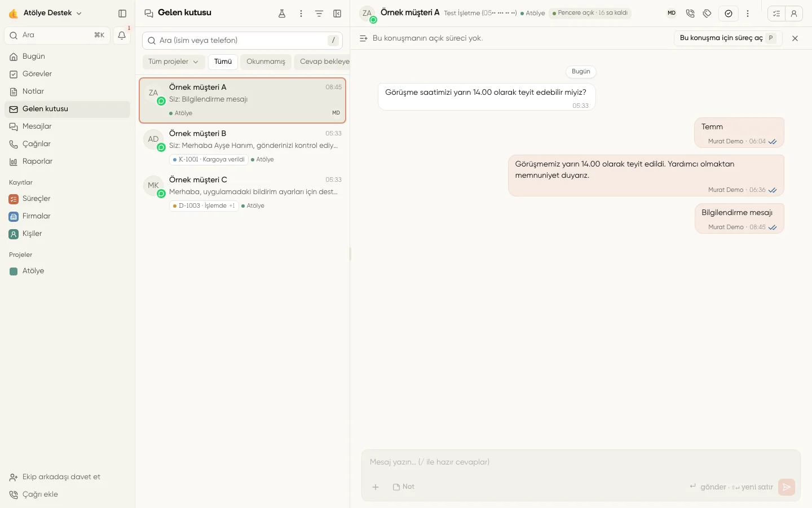The image size is (812, 508).
Task: Open the Örnek müşteri C conversation
Action: [x=242, y=193]
